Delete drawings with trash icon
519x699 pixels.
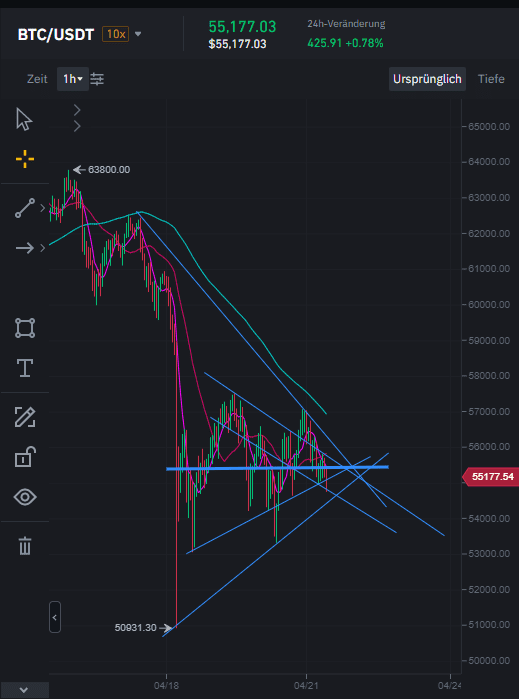point(25,546)
